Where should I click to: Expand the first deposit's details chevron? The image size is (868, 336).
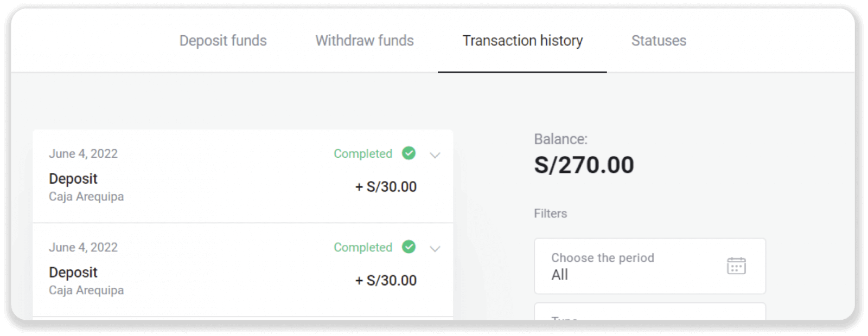coord(435,155)
